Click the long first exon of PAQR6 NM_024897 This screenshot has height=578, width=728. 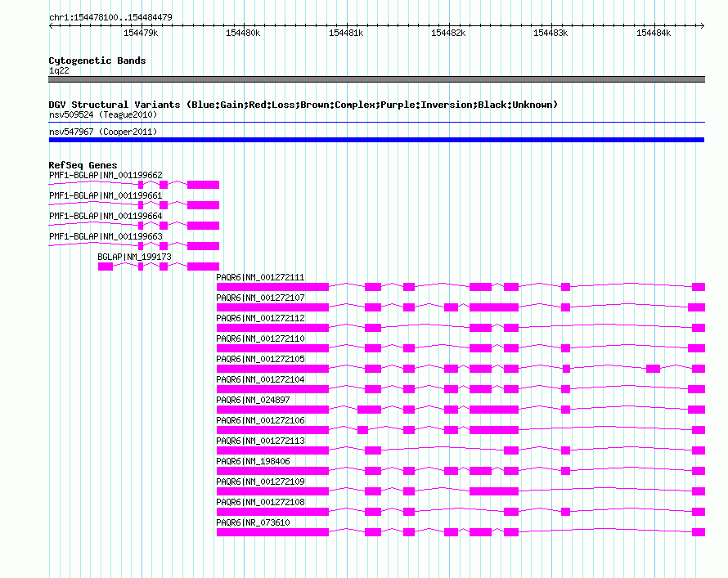point(272,409)
